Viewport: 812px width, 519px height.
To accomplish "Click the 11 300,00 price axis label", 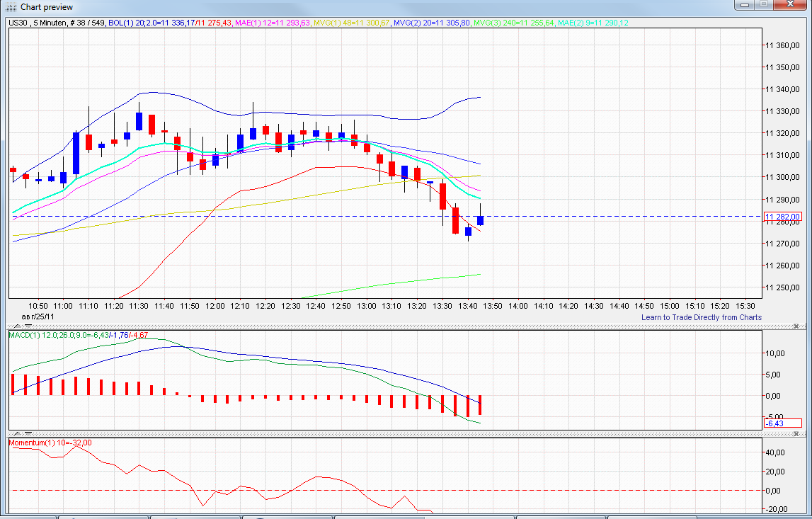I will [782, 177].
